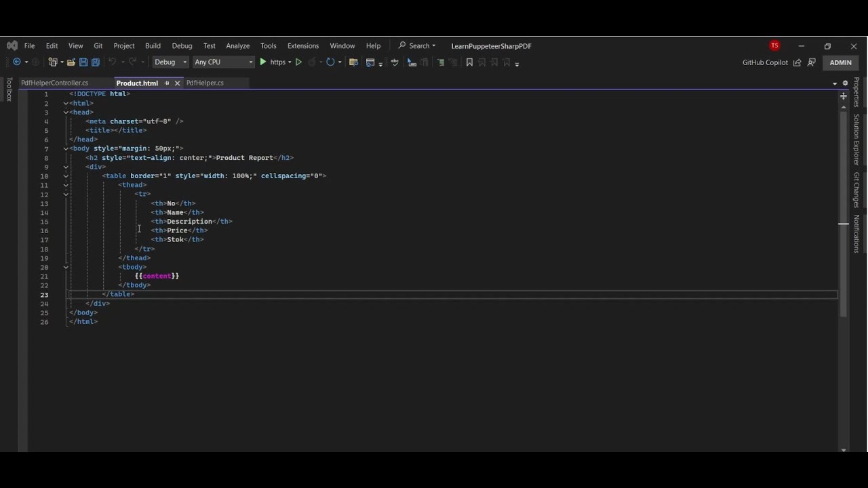Click the TS account avatar
Image resolution: width=868 pixels, height=488 pixels.
click(774, 45)
